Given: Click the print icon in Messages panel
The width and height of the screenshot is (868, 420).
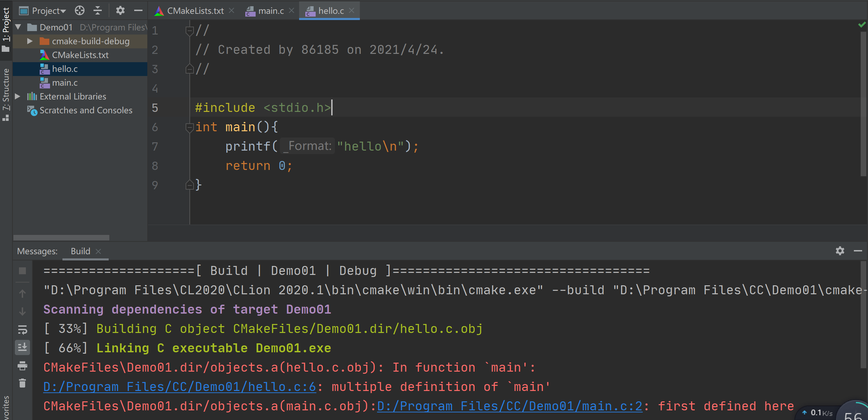Looking at the screenshot, I should 22,366.
